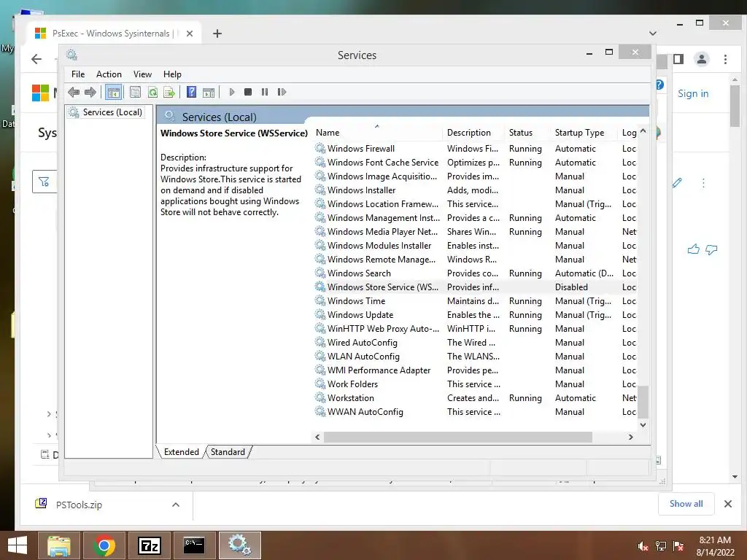747x560 pixels.
Task: Open the Help menu in Services
Action: click(172, 74)
